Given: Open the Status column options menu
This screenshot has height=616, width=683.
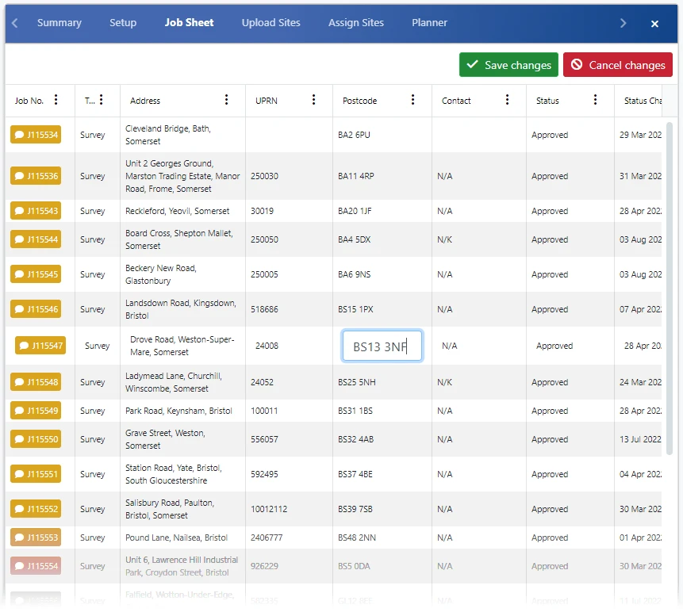Looking at the screenshot, I should [x=595, y=101].
